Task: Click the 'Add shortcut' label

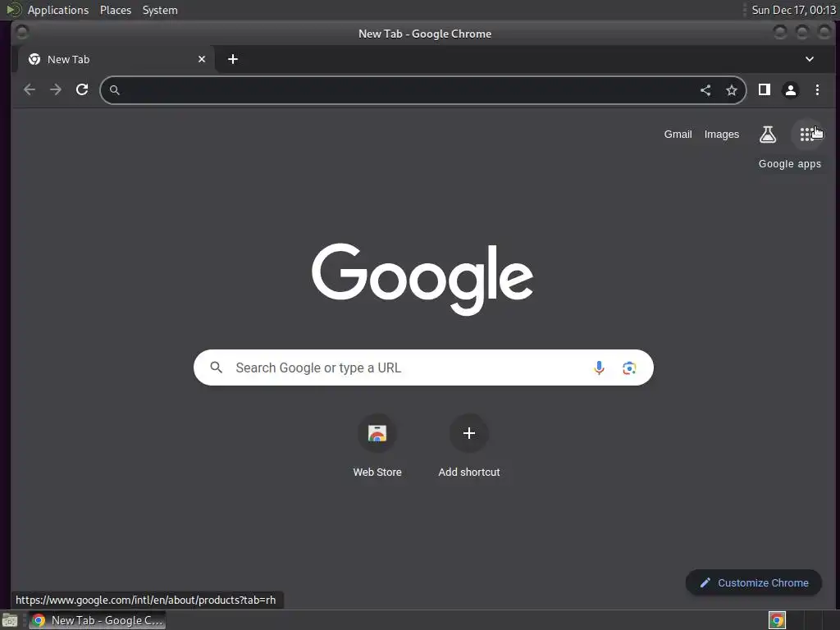Action: point(468,472)
